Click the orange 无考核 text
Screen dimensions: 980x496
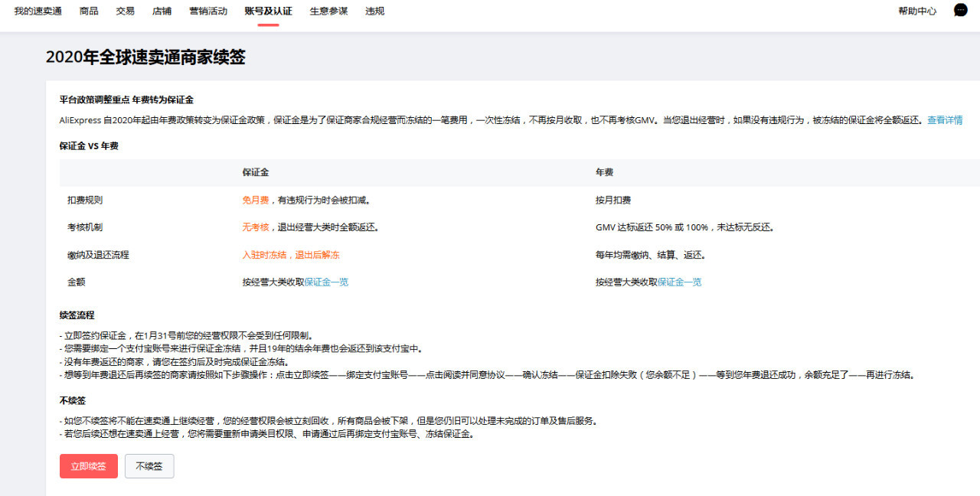pyautogui.click(x=256, y=227)
